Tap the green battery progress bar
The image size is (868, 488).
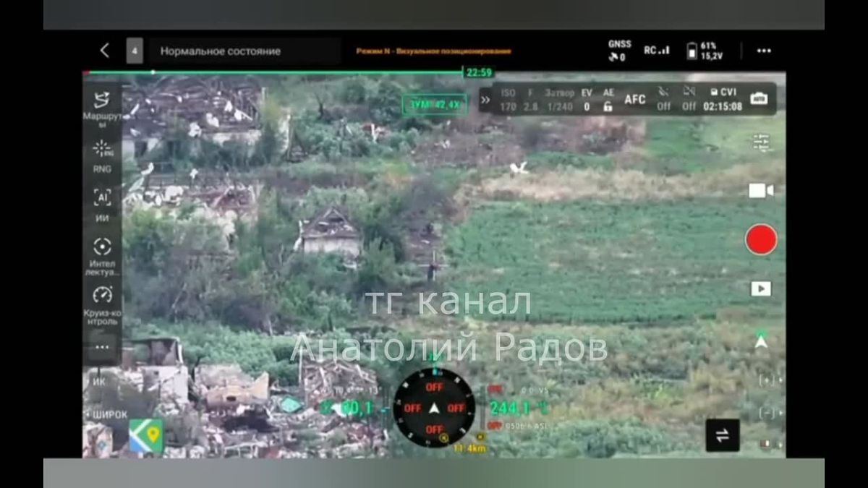click(273, 72)
